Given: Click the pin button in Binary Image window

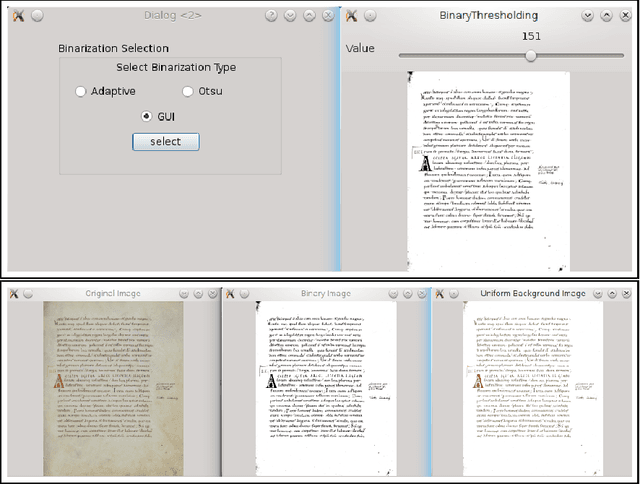Looking at the screenshot, I should pyautogui.click(x=244, y=293).
